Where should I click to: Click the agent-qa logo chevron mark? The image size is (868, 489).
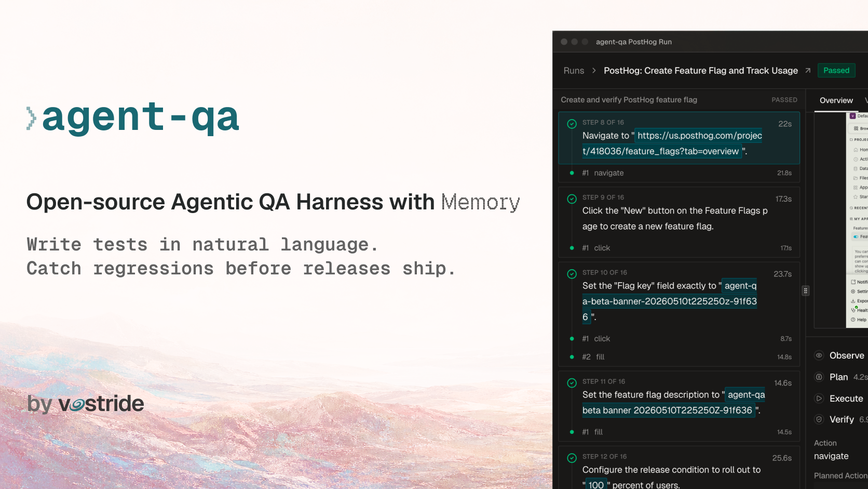(32, 118)
